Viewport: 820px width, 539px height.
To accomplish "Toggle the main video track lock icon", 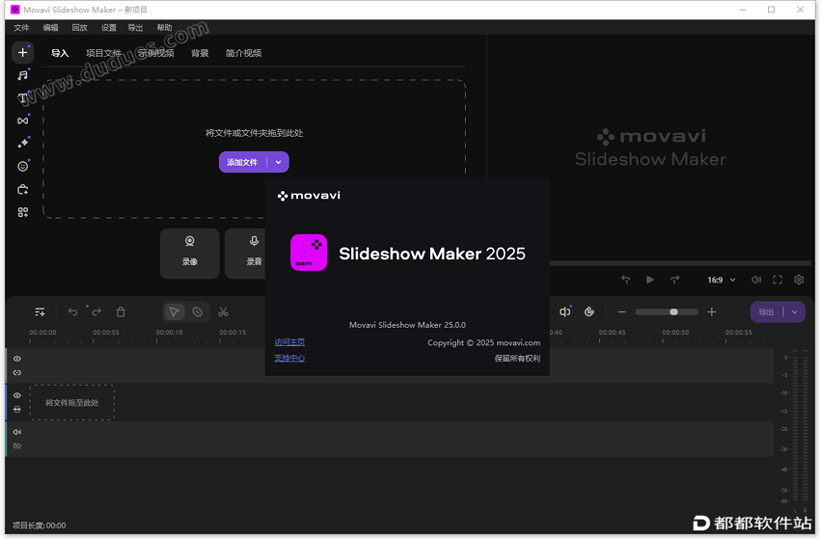I will 17,409.
